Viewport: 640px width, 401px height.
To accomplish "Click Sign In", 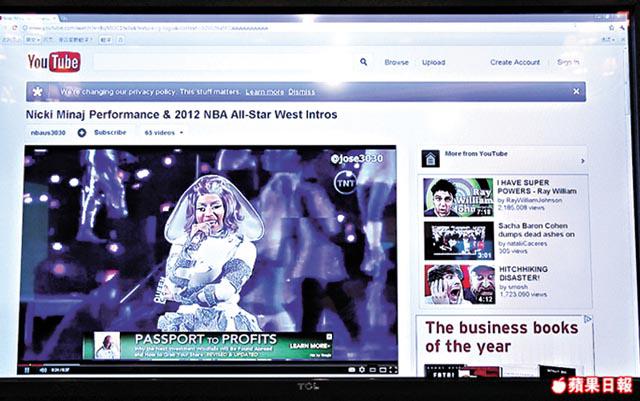I will (568, 62).
